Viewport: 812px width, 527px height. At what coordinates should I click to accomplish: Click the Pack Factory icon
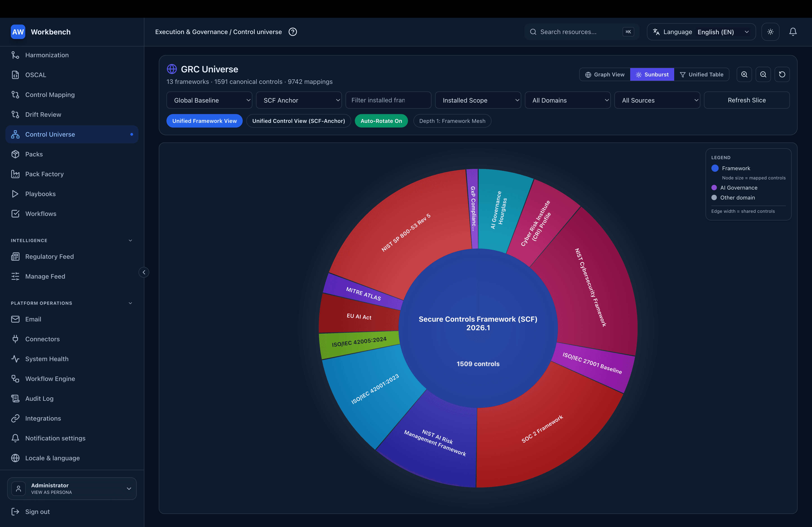pyautogui.click(x=15, y=174)
